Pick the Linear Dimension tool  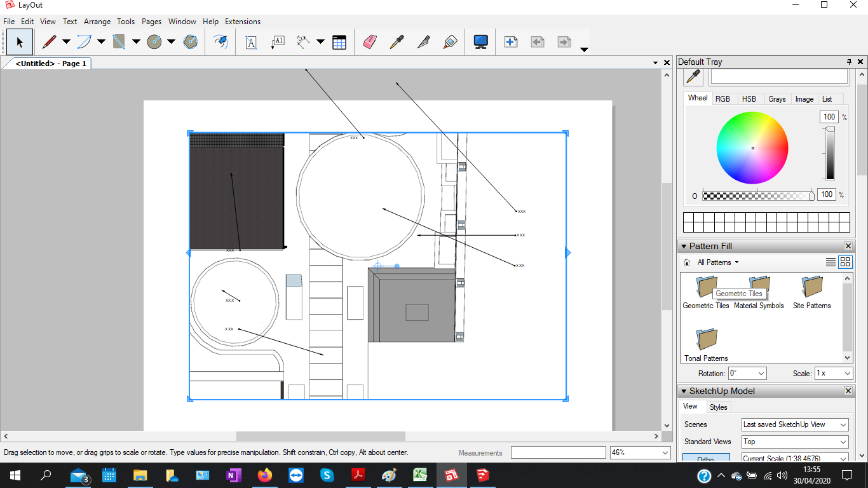[x=303, y=42]
